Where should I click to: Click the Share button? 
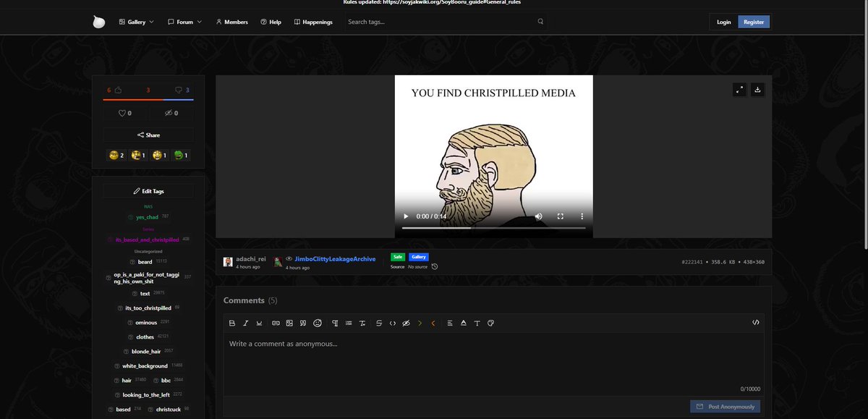point(148,135)
